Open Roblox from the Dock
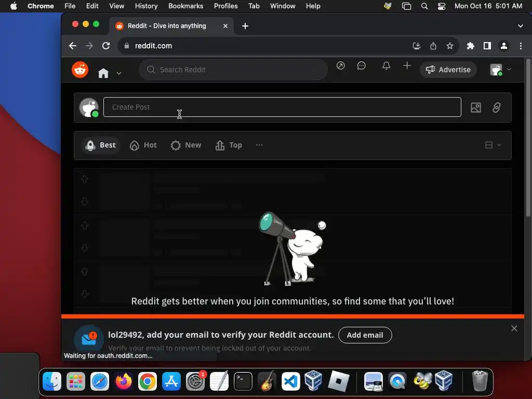Viewport: 532px width, 399px height. pos(339,381)
